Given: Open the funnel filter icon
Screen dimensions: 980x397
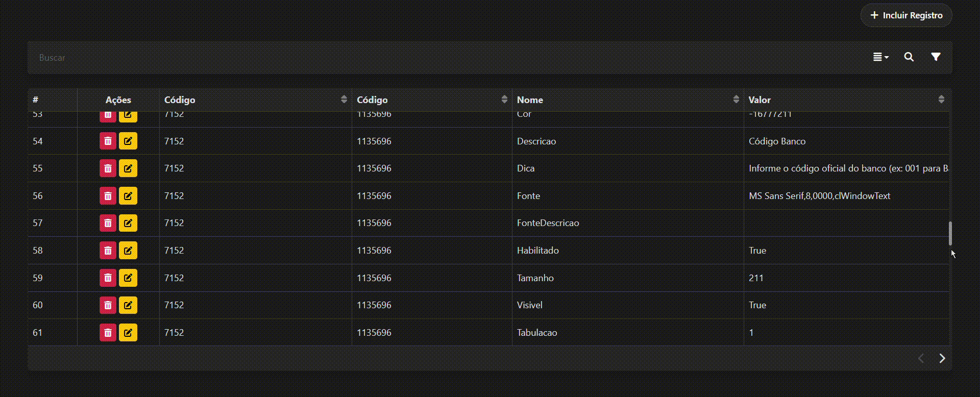Looking at the screenshot, I should (935, 57).
